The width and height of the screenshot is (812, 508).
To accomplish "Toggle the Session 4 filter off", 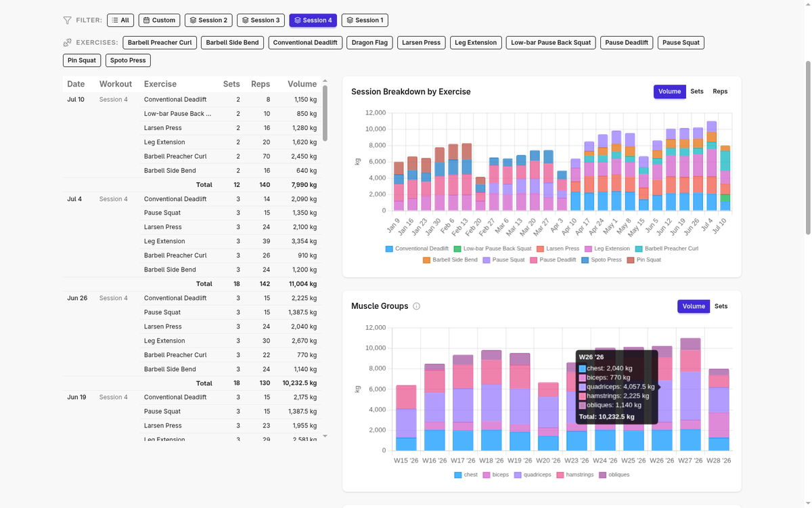I will (313, 20).
